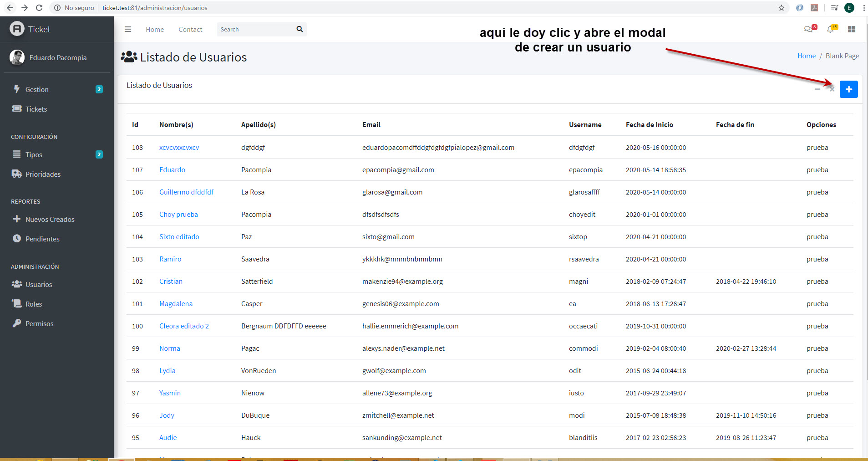
Task: Open Gestion in the sidebar
Action: coord(57,89)
